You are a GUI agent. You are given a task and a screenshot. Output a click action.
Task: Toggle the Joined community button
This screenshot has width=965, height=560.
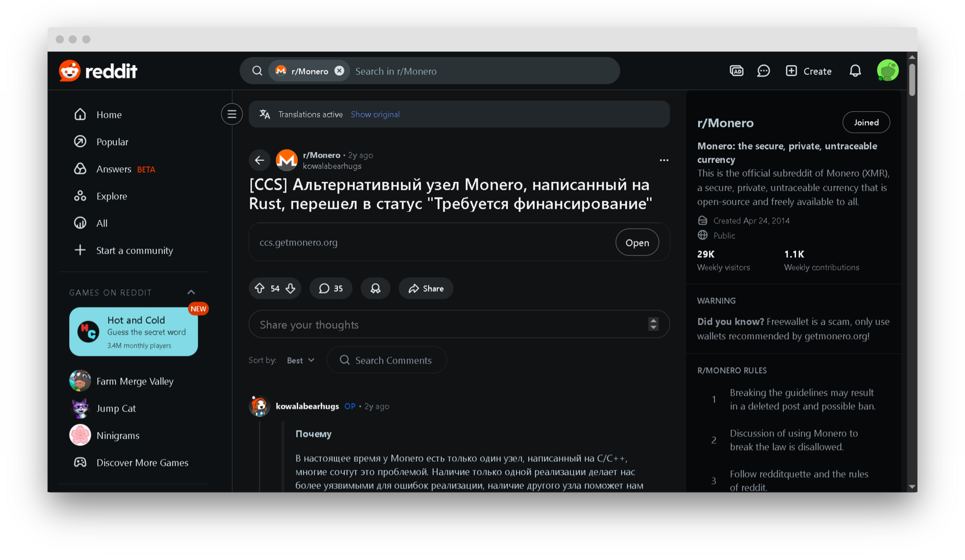coord(866,123)
